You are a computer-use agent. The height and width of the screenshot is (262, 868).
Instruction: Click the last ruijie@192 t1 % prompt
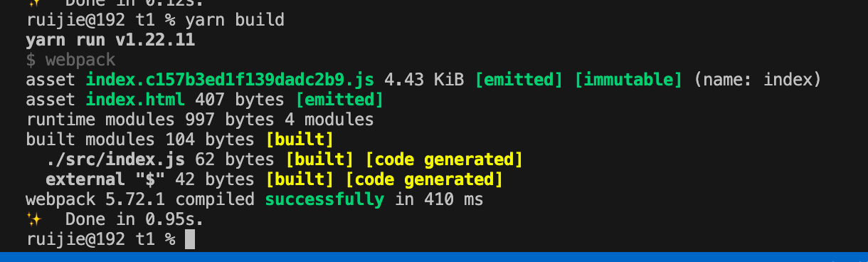pyautogui.click(x=100, y=239)
